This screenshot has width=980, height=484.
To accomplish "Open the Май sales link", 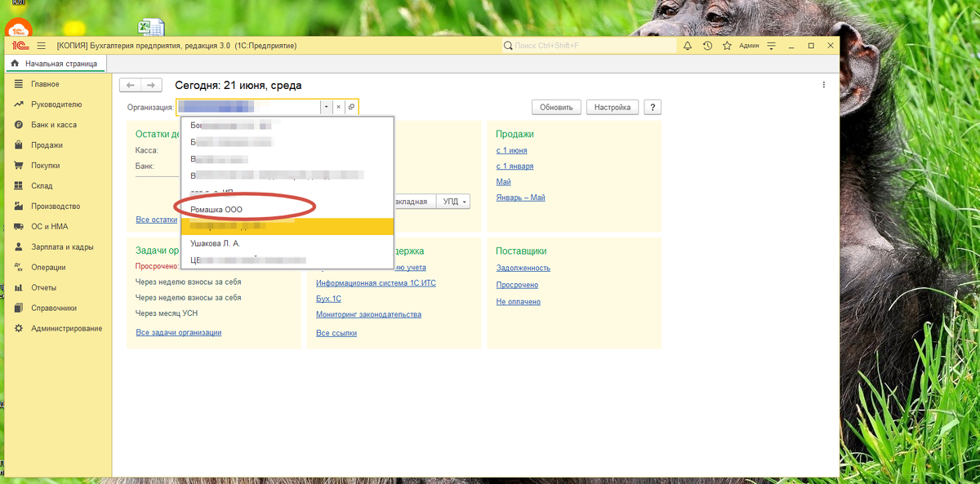I will (503, 181).
